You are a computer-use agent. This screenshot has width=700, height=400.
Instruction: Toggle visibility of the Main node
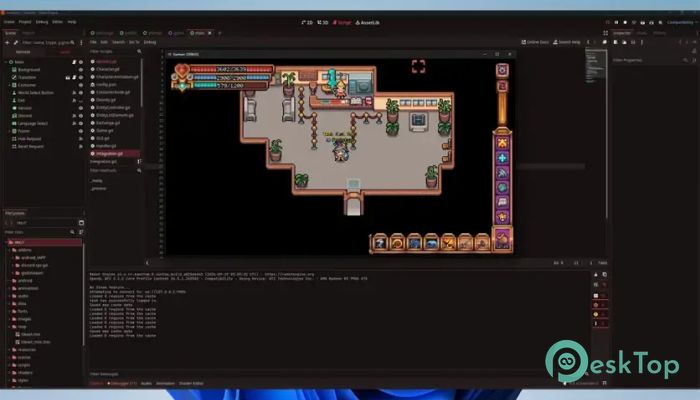click(x=81, y=62)
